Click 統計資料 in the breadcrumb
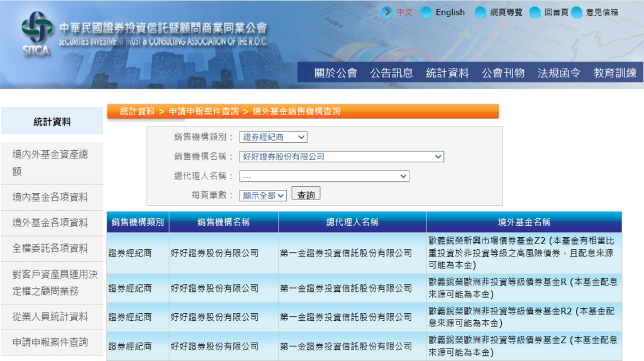Screen dimensions: 644x361 [137, 111]
